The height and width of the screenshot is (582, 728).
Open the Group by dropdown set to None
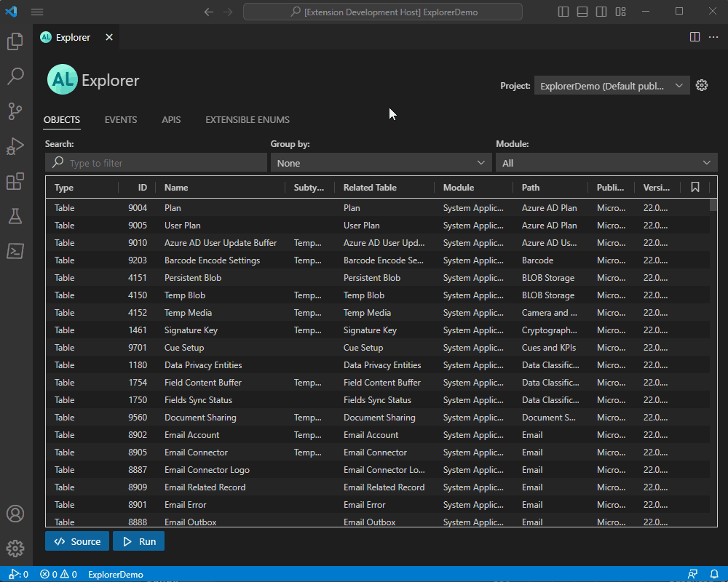point(381,163)
